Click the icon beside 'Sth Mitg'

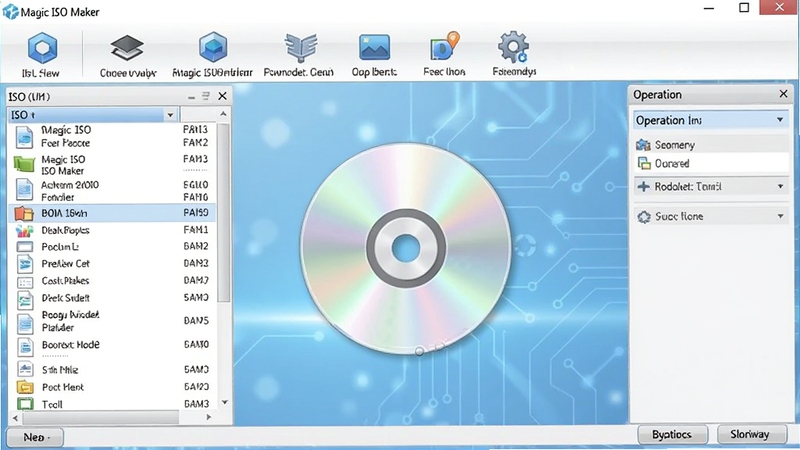tap(24, 369)
